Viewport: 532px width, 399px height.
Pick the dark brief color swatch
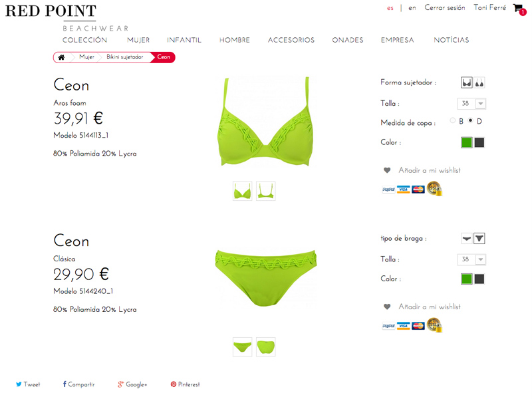(479, 279)
